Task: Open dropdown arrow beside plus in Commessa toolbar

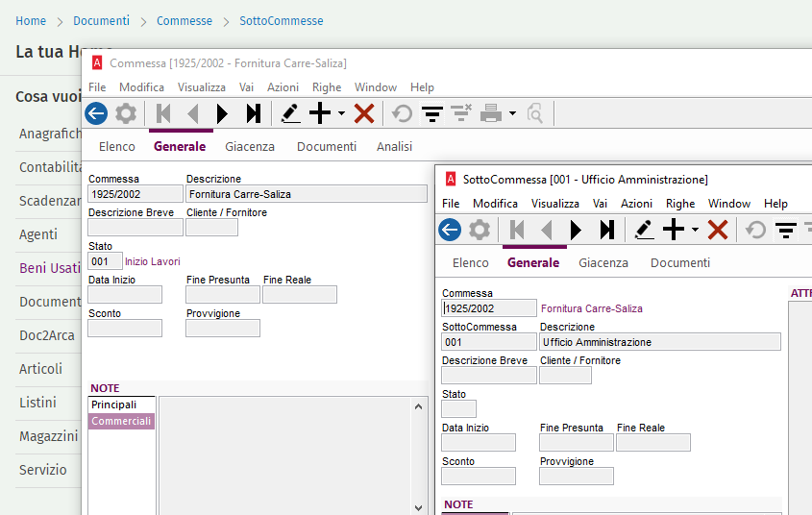Action: pyautogui.click(x=341, y=113)
